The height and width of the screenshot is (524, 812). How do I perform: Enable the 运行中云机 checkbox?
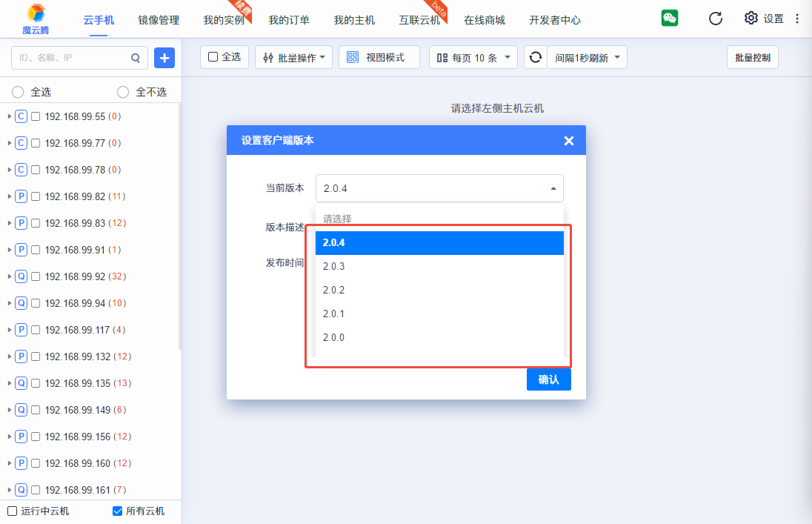[x=12, y=511]
